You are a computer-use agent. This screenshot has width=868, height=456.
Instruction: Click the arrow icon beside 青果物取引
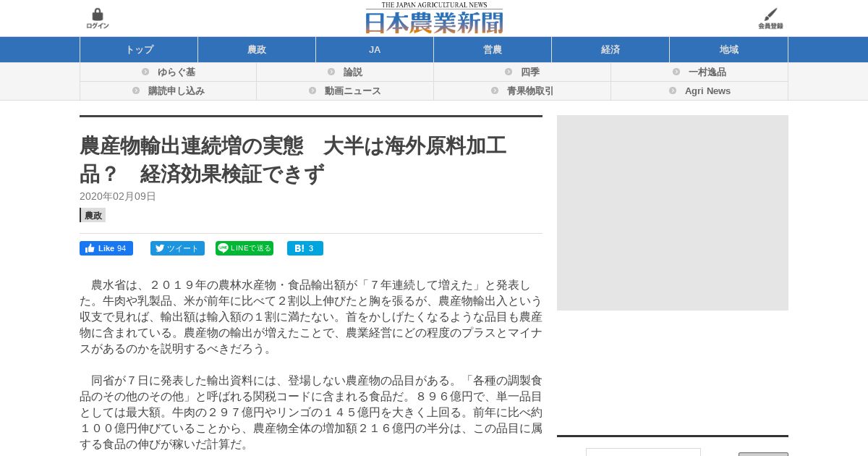coord(495,90)
